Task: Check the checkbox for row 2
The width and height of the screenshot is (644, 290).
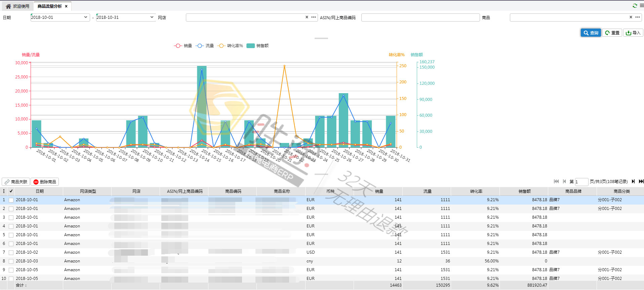Action: (x=11, y=209)
